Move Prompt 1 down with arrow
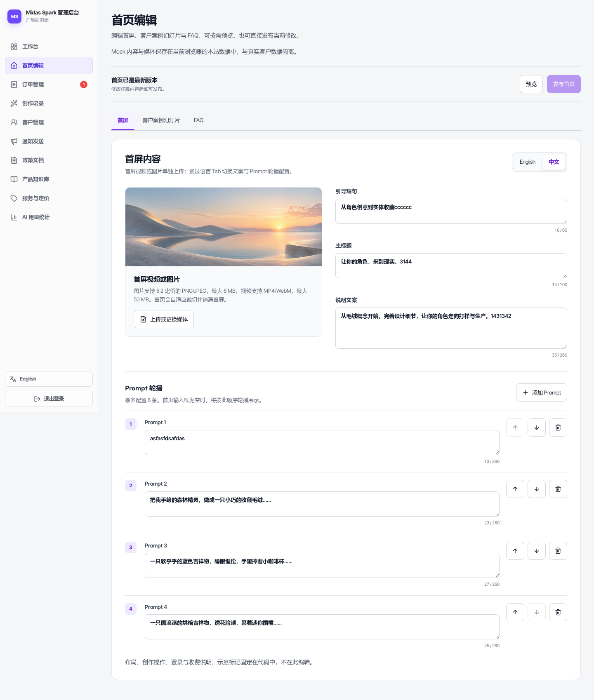Screen dimensions: 594x700 coord(537,428)
